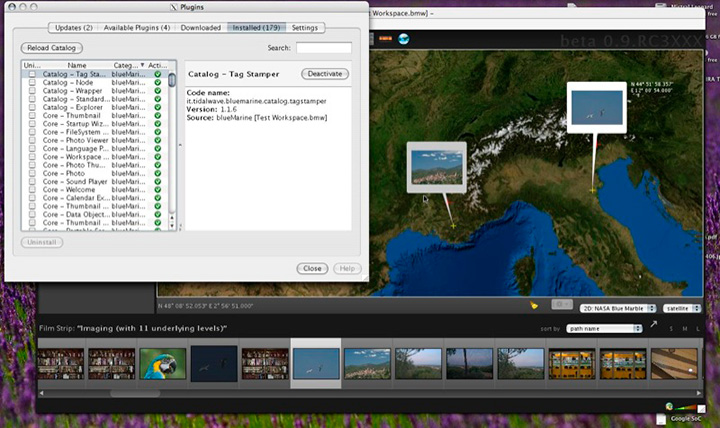
Task: Click the Uninstall button
Action: 42,242
